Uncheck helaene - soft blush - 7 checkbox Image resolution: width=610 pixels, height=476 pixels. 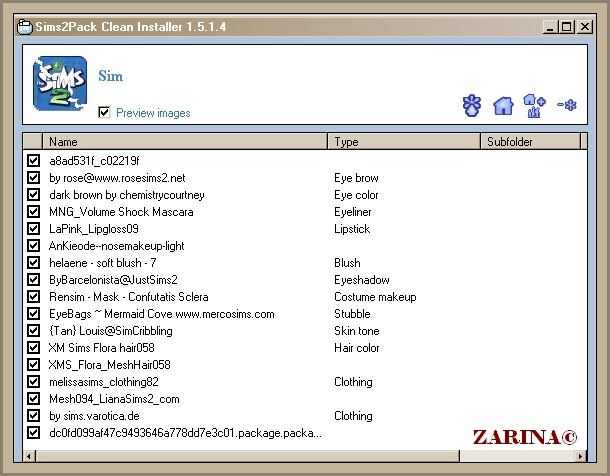pos(33,263)
